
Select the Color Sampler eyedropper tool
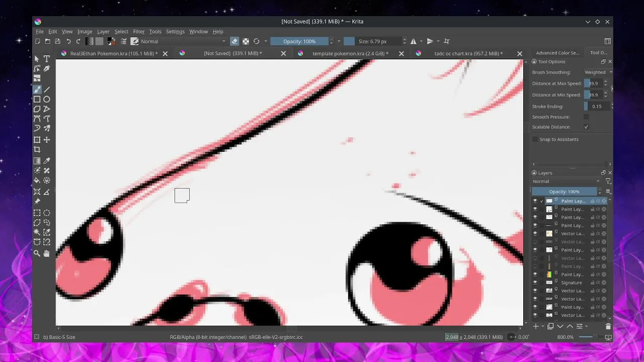[47, 161]
